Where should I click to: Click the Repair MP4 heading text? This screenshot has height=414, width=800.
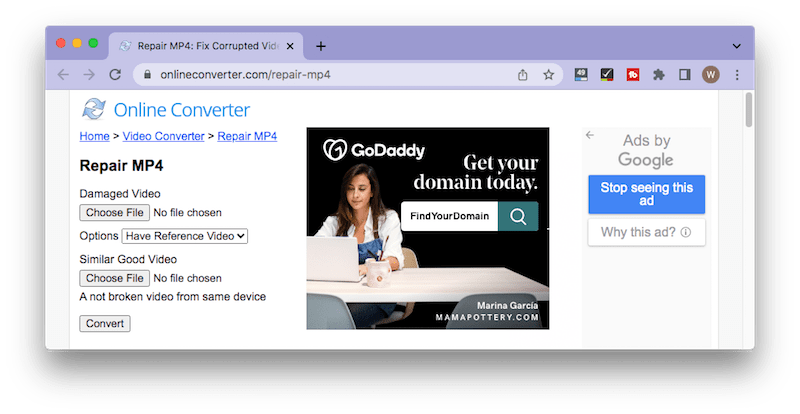pyautogui.click(x=121, y=166)
